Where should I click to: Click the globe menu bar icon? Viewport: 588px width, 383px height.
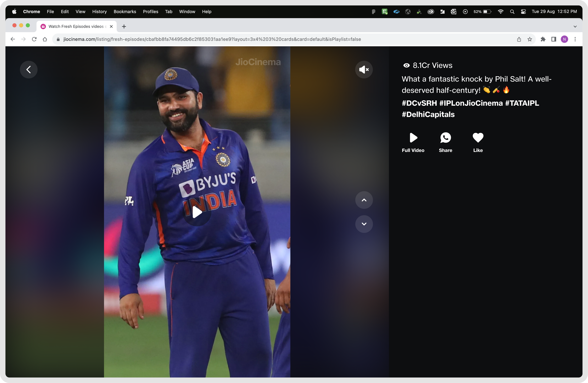click(408, 12)
